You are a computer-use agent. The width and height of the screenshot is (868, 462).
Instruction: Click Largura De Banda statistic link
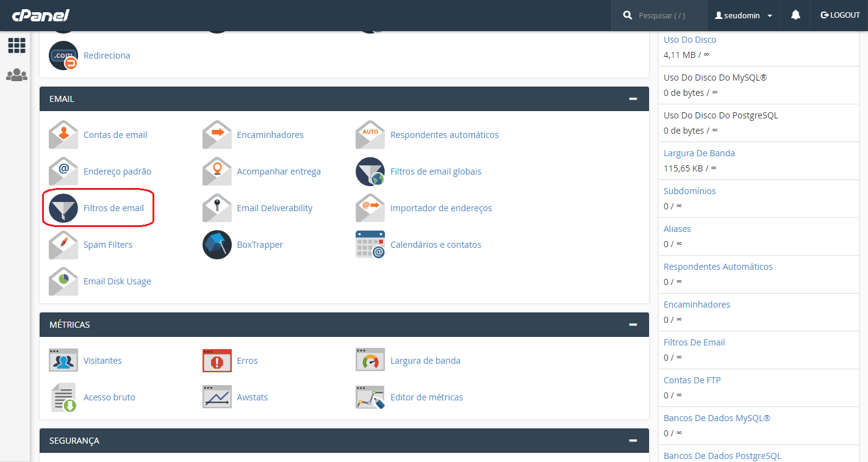click(699, 153)
